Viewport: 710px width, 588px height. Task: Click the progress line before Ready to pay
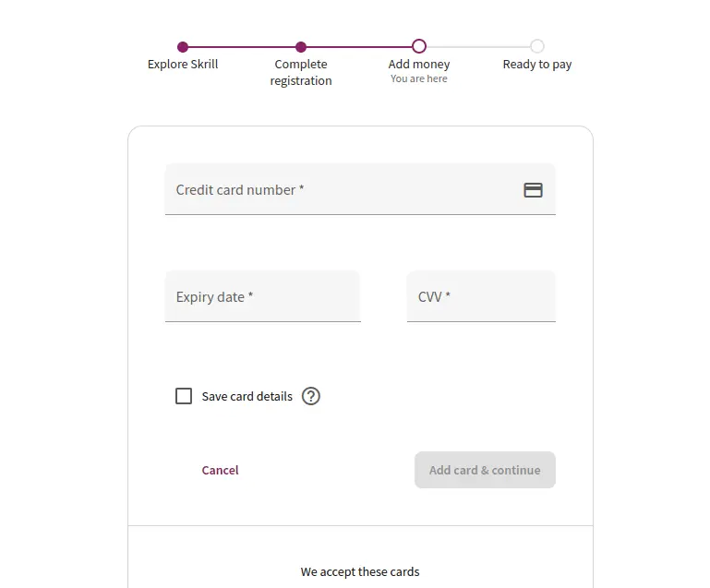pos(478,46)
